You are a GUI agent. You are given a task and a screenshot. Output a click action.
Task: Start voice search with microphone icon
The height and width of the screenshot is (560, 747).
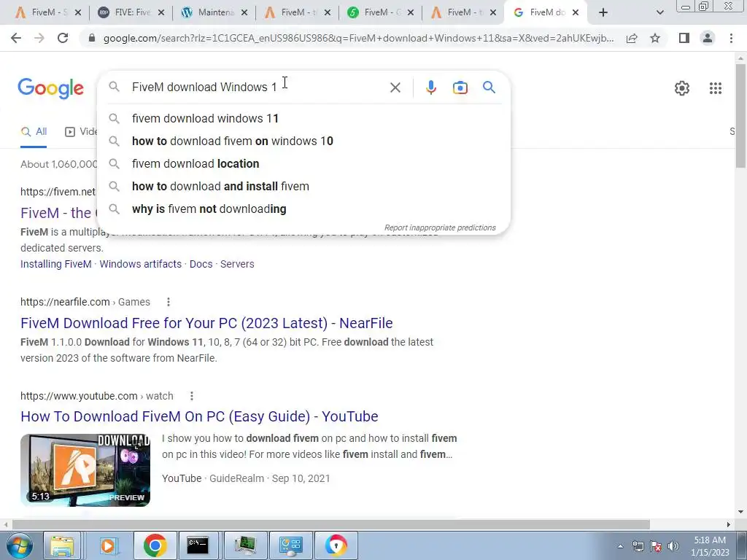(430, 87)
